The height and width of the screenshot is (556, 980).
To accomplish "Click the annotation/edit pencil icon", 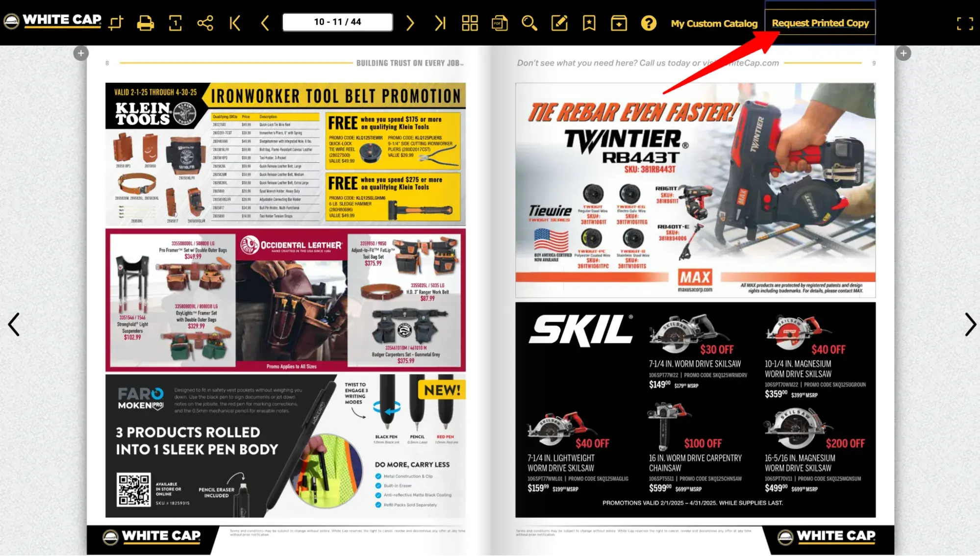I will pos(561,23).
